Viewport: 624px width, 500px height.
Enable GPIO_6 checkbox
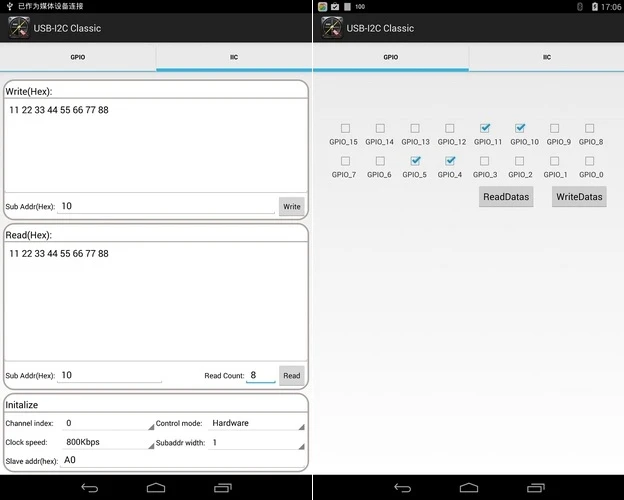click(x=380, y=161)
